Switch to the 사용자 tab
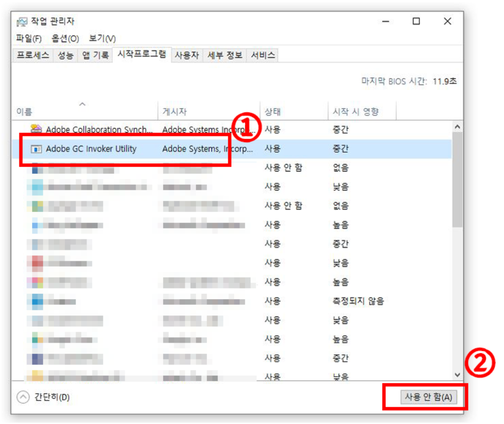The height and width of the screenshot is (424, 504). tap(187, 55)
